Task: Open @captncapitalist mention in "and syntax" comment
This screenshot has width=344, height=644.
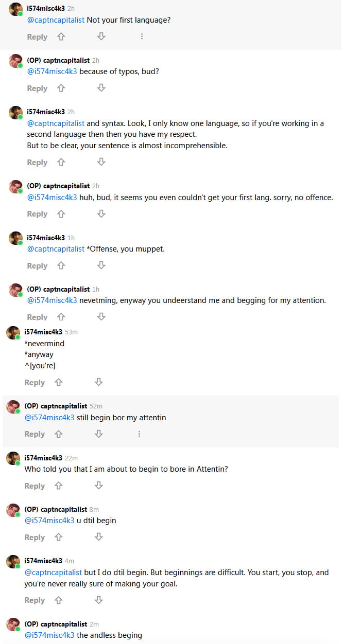Action: 56,123
